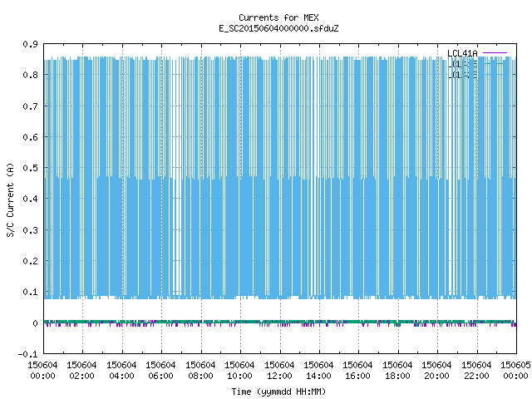The image size is (532, 399).
Task: Click the 0.2 y-axis tick label
Action: [30, 261]
